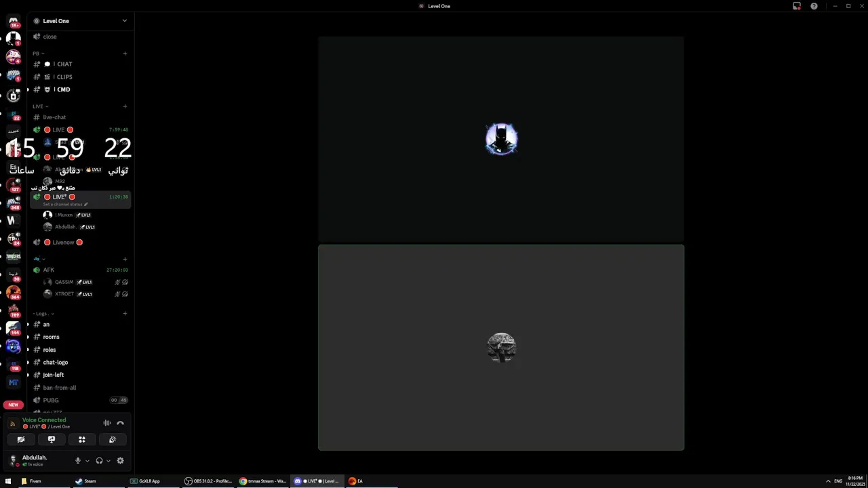Toggle noise suppression waveform icon
Viewport: 868px width, 488px height.
point(106,423)
